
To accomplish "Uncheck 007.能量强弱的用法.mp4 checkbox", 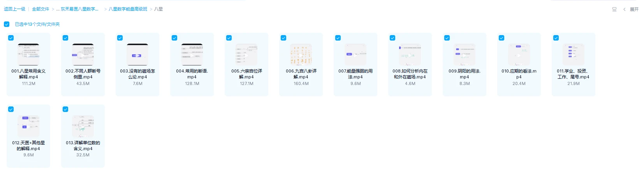I will pos(338,38).
